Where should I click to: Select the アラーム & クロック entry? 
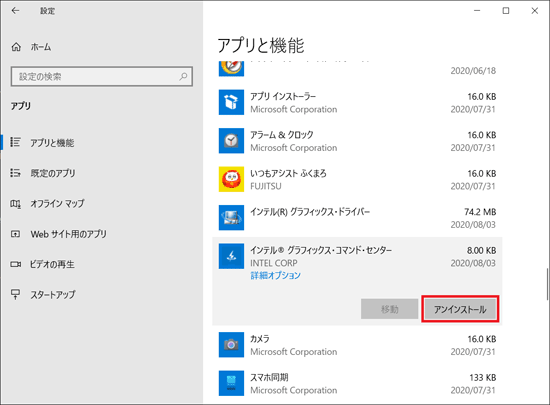pyautogui.click(x=357, y=141)
